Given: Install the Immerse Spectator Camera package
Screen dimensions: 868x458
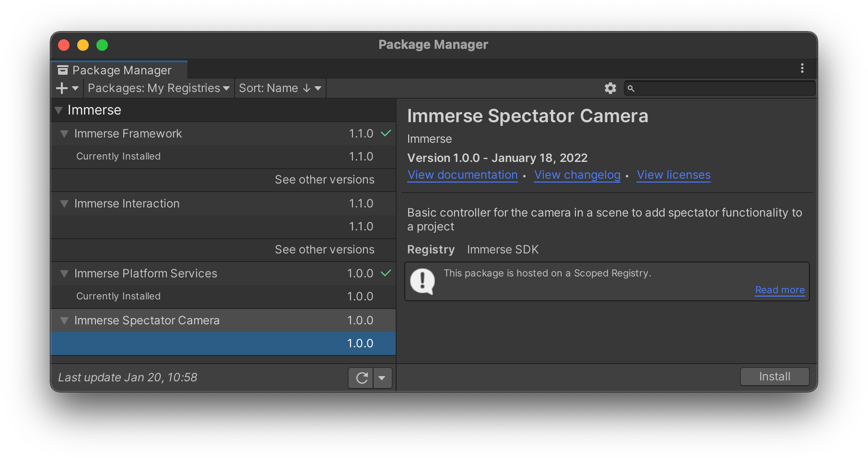Looking at the screenshot, I should pos(774,377).
